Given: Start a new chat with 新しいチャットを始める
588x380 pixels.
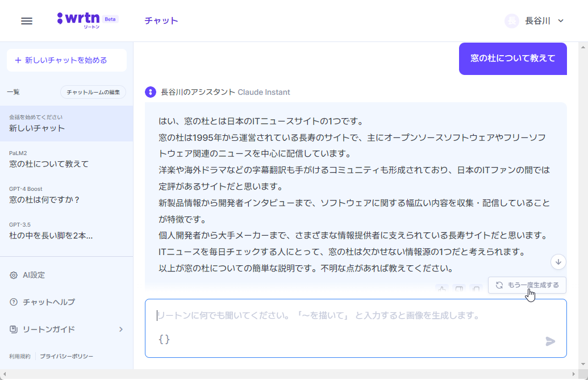Looking at the screenshot, I should tap(66, 60).
